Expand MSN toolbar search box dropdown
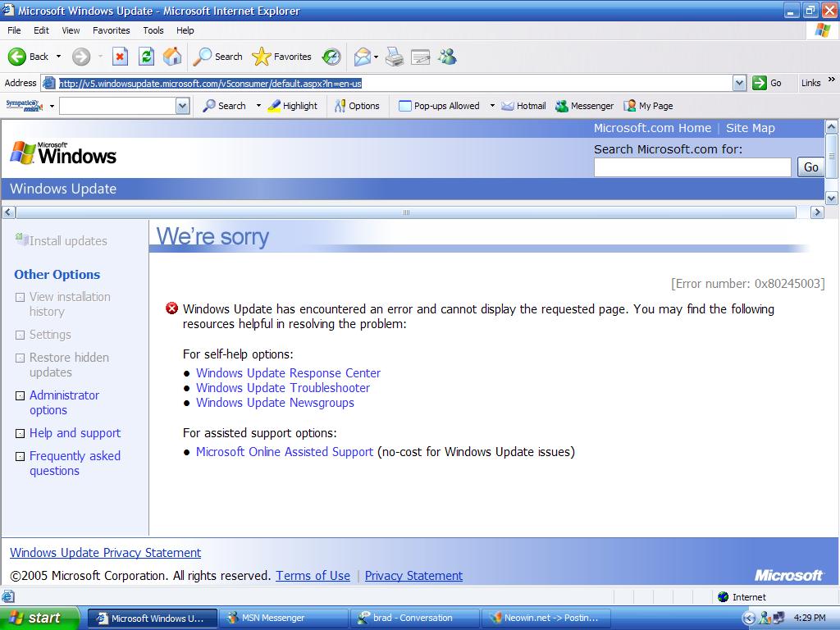840x630 pixels. pos(183,106)
